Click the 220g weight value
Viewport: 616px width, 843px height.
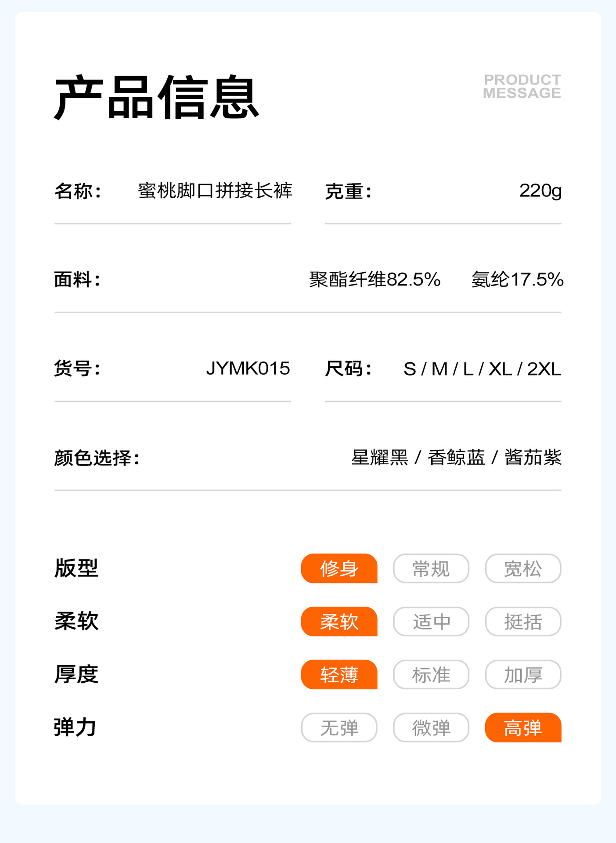coord(540,191)
